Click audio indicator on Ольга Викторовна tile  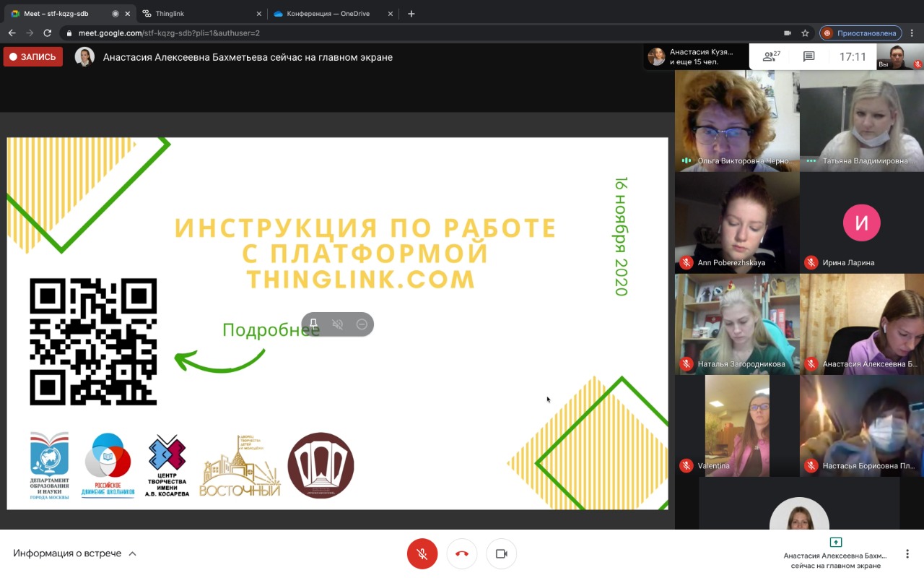686,161
